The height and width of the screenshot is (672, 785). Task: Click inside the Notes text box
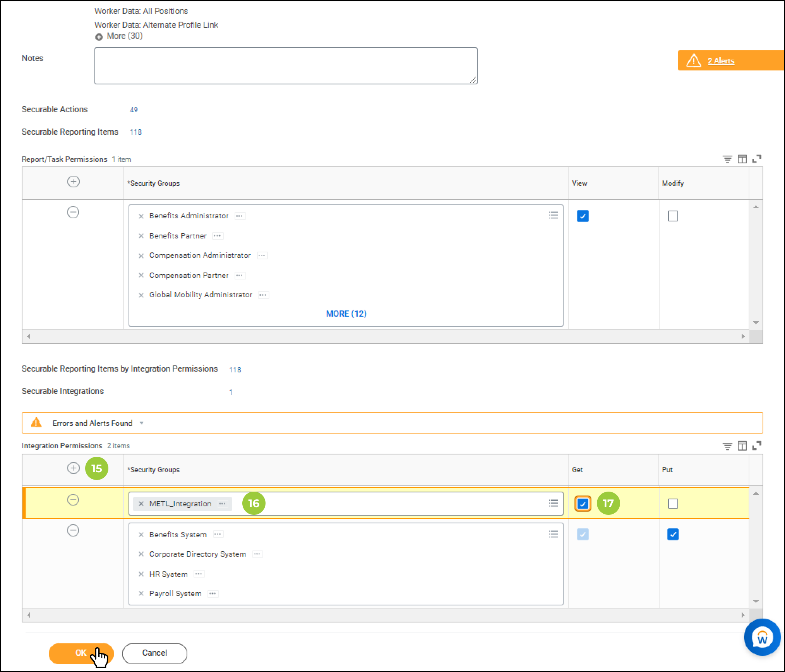tap(286, 65)
